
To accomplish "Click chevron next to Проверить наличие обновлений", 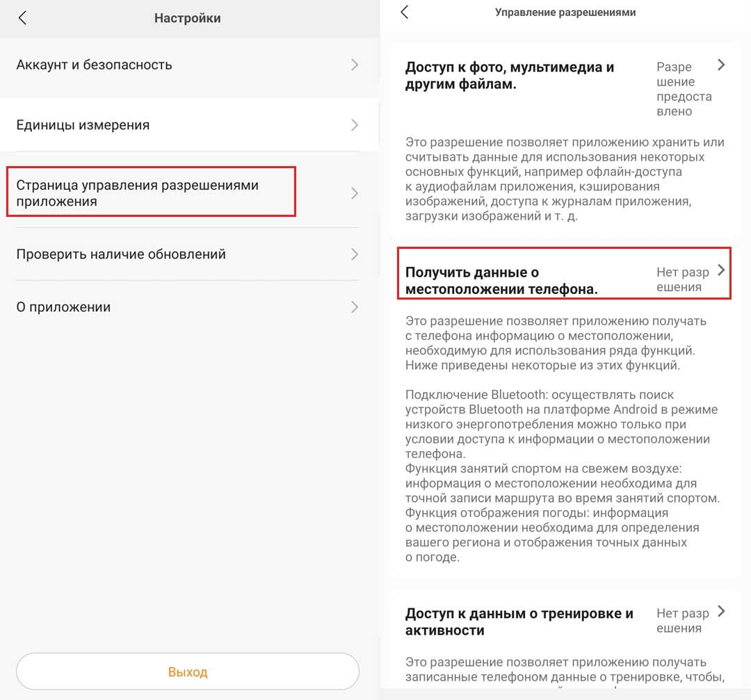I will coord(355,254).
